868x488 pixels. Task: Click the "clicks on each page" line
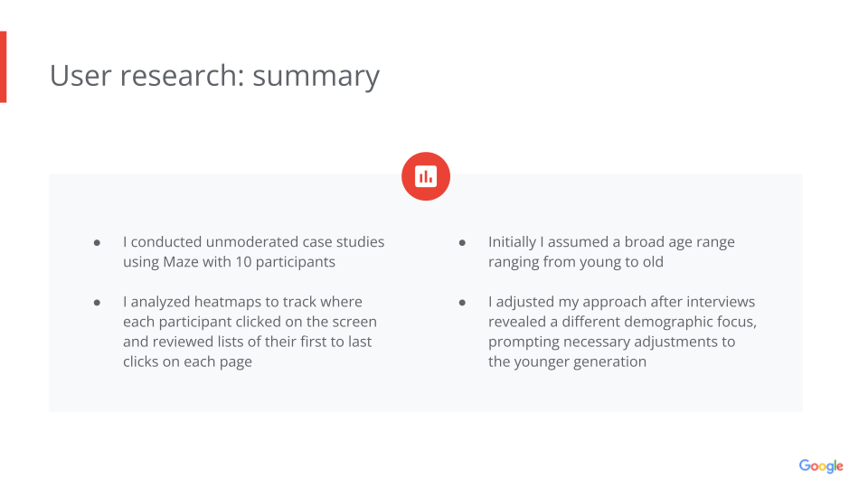click(187, 361)
